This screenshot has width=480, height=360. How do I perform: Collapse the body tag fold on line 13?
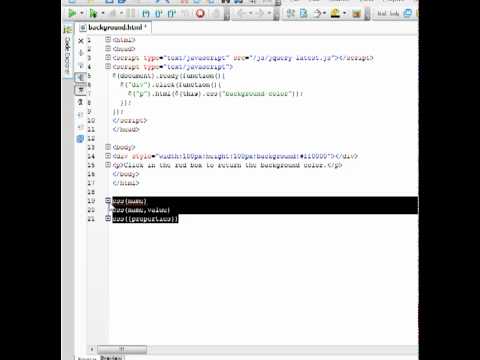click(x=108, y=147)
